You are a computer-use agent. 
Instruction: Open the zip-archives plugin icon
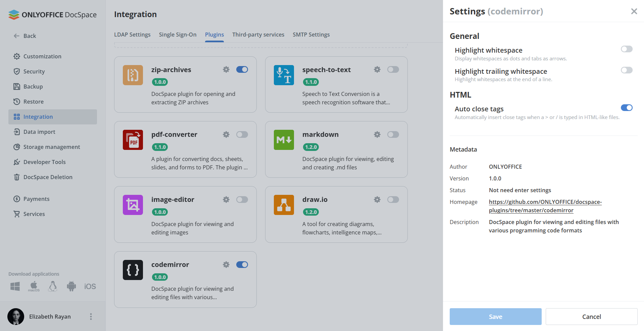[133, 75]
